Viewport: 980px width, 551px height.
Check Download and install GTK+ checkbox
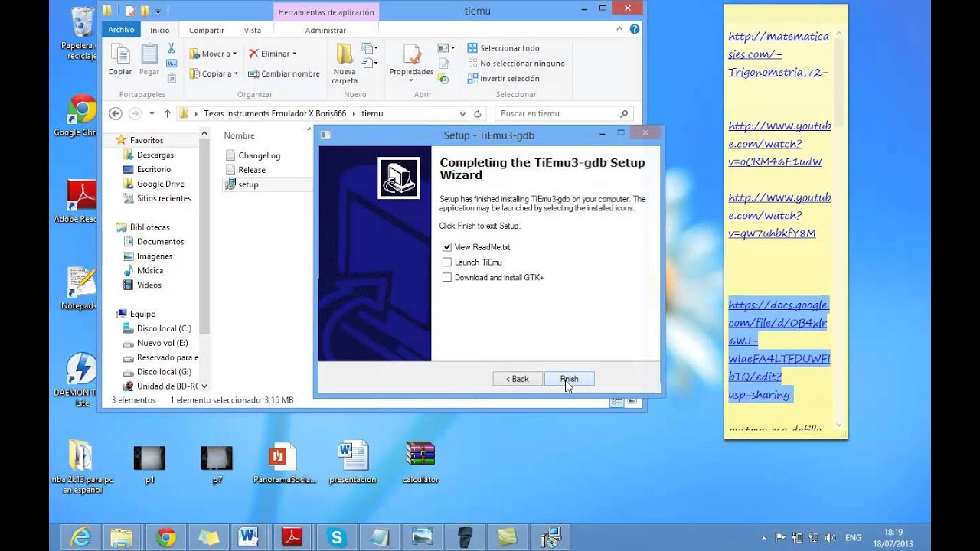(x=447, y=278)
